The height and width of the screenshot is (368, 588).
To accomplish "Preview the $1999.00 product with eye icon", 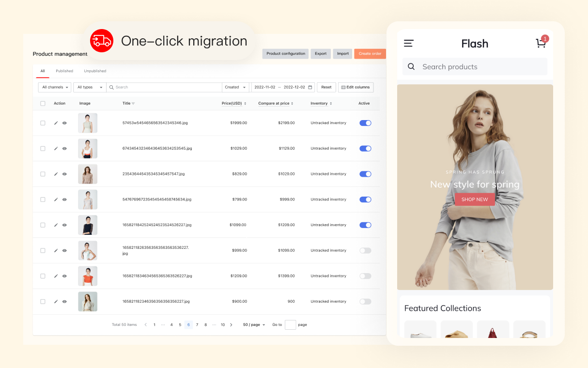I will pyautogui.click(x=64, y=123).
